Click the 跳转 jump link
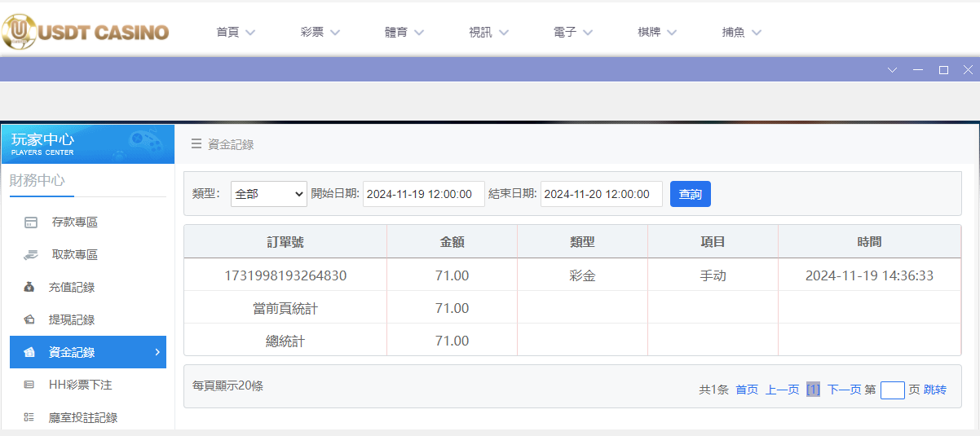The height and width of the screenshot is (436, 980). [935, 390]
